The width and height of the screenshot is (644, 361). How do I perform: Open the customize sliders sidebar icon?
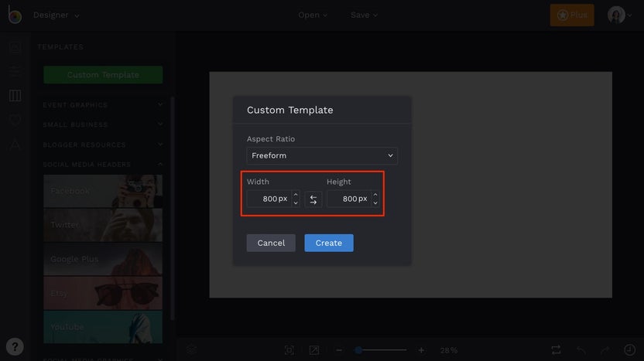click(x=15, y=71)
